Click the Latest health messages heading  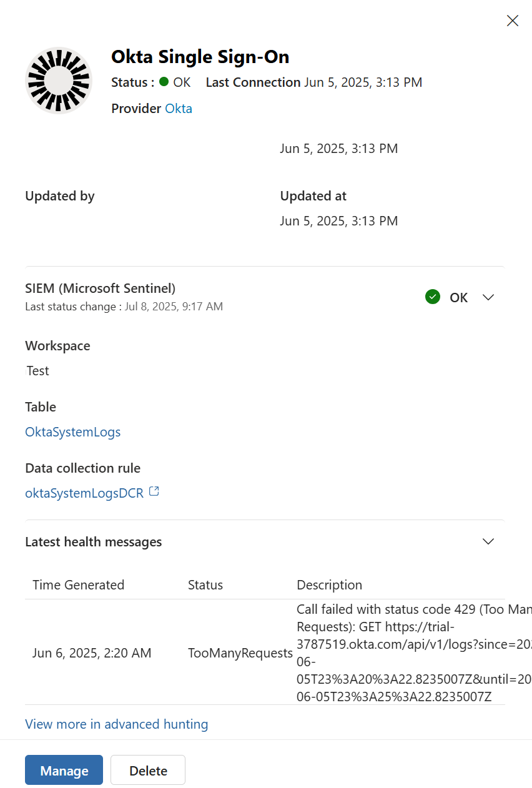[94, 542]
